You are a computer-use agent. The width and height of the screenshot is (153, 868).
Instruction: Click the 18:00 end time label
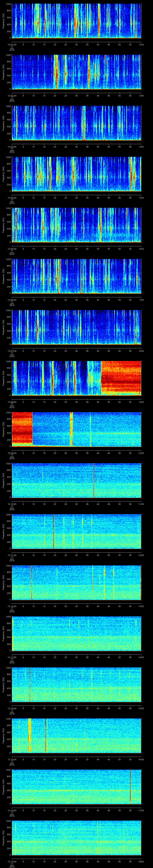pos(141,861)
